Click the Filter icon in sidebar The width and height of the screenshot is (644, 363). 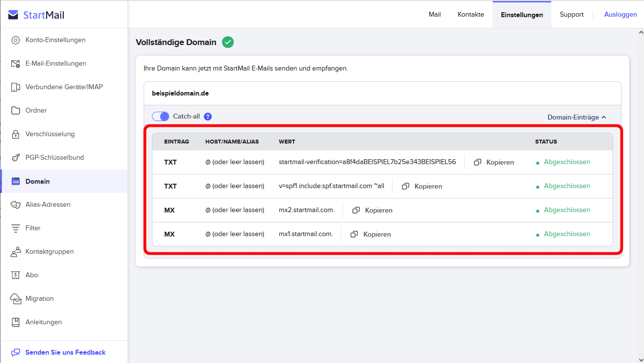[x=16, y=228]
